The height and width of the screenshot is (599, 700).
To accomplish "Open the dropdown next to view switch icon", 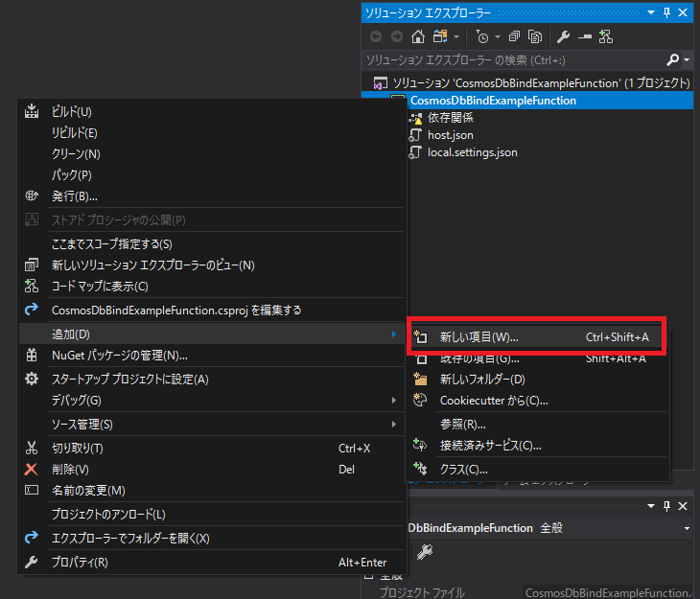I will (456, 36).
